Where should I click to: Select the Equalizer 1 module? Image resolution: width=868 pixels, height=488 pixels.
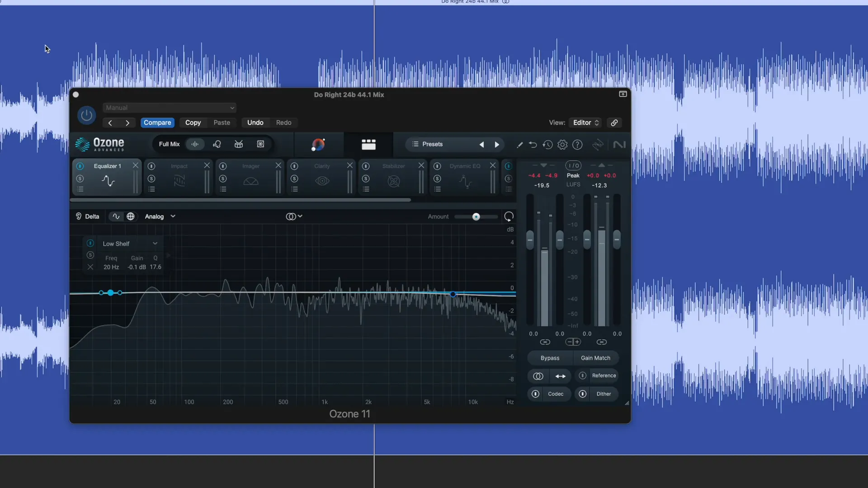point(108,177)
